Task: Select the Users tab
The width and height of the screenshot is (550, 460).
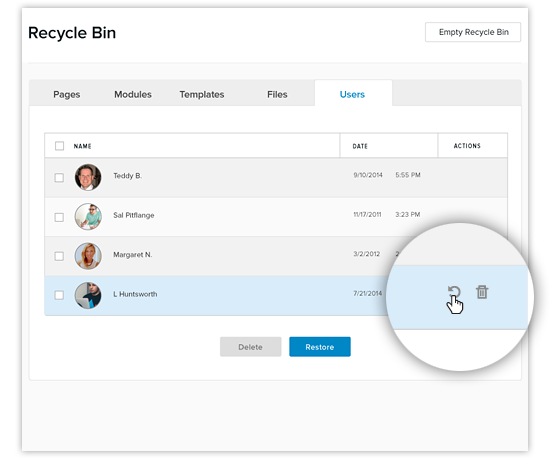Action: (353, 93)
